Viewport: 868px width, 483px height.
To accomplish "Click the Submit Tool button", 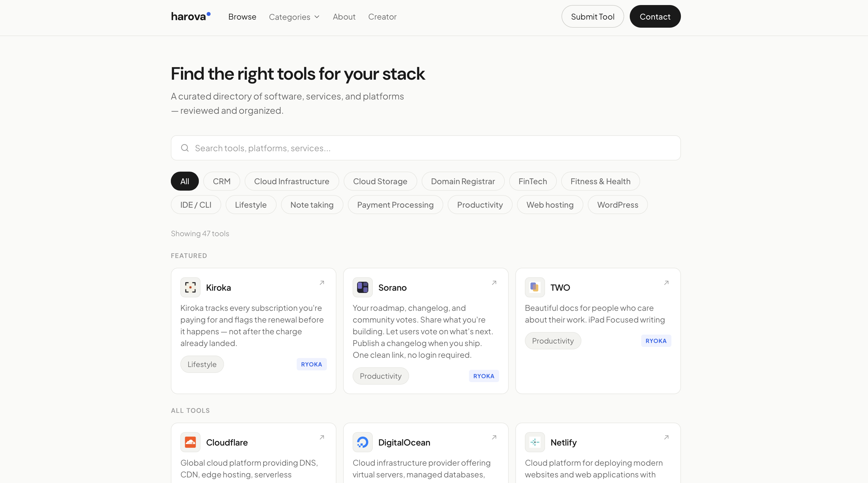I will (592, 16).
